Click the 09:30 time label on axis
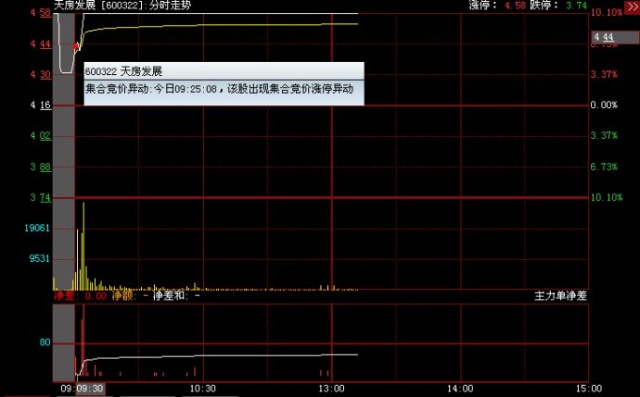This screenshot has height=397, width=640. tap(90, 388)
